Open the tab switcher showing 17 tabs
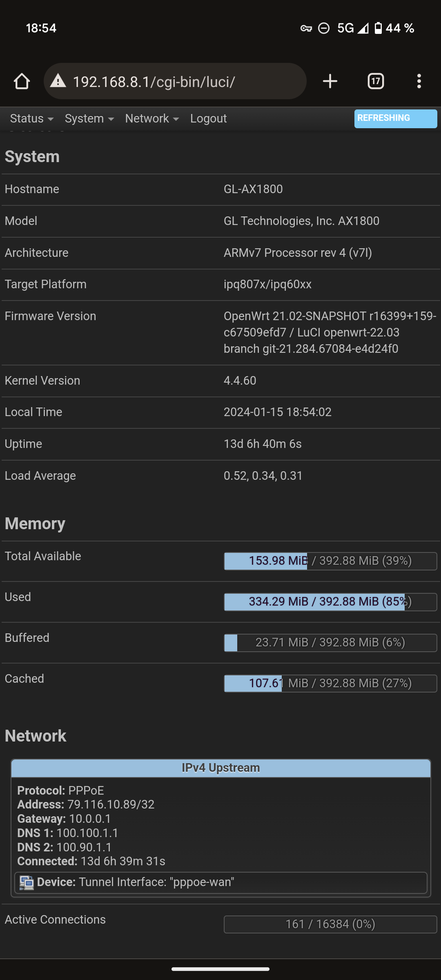The width and height of the screenshot is (441, 980). [375, 81]
